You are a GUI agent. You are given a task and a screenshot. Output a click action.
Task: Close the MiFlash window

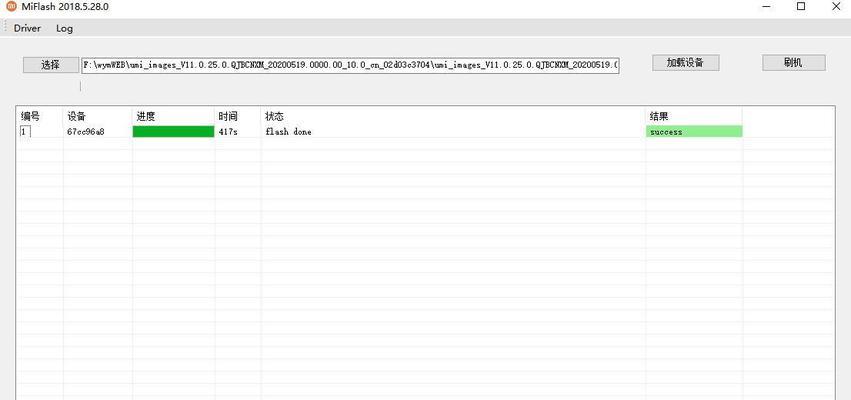[x=836, y=7]
